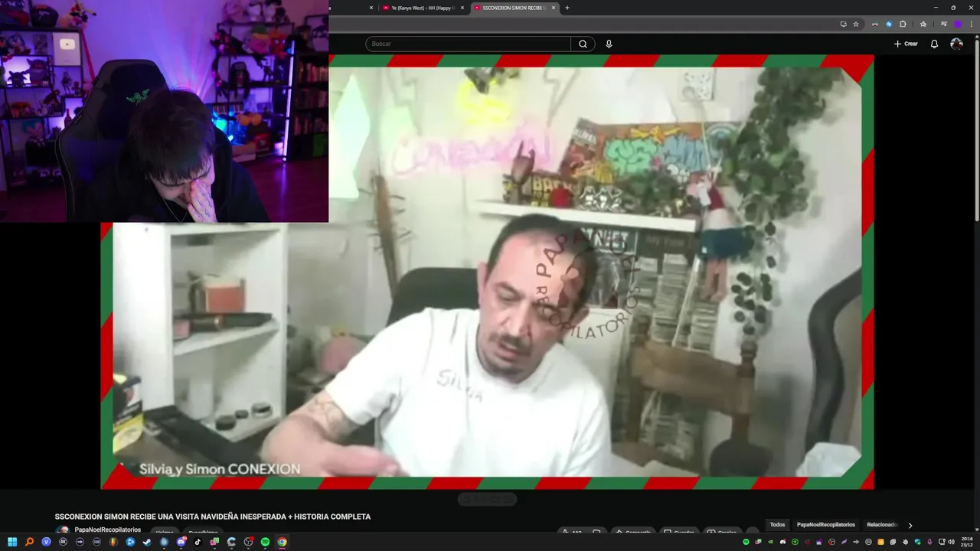Screen dimensions: 980x551
Task: Open Discord from the taskbar
Action: tap(181, 542)
